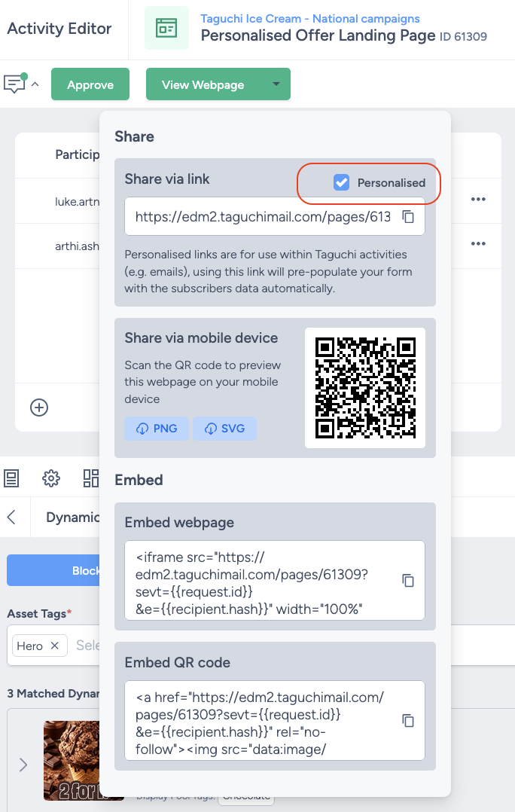515x812 pixels.
Task: Open more options for luke.artn row
Action: [x=478, y=200]
